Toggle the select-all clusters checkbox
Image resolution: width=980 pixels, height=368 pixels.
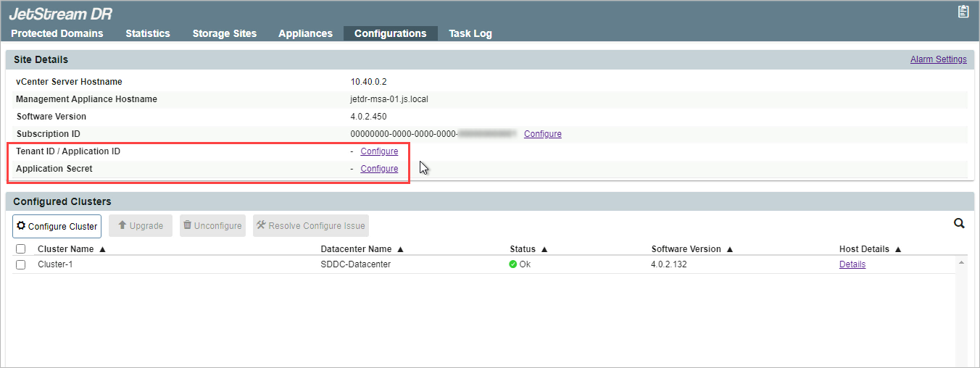click(x=21, y=249)
